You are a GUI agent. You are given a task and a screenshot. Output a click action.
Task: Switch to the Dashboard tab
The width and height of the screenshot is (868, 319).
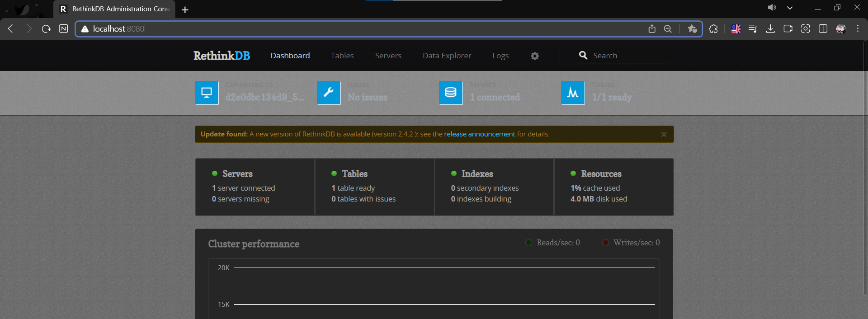[x=290, y=56]
